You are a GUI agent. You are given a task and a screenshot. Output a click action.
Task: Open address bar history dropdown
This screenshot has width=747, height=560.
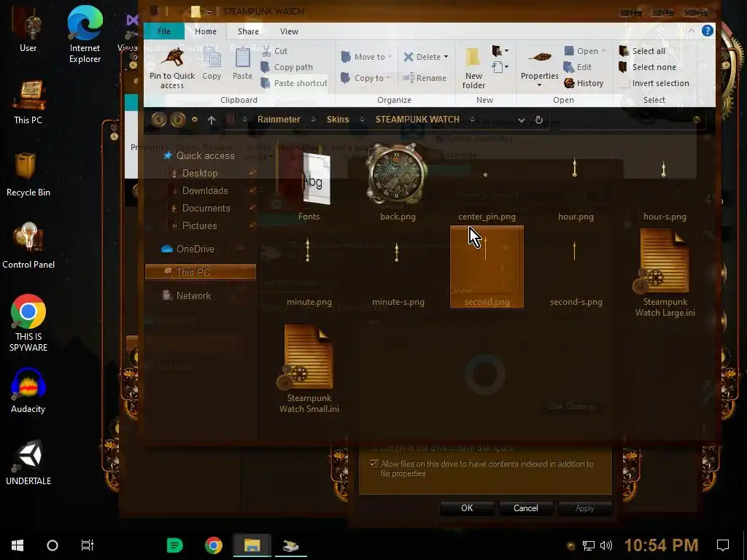coord(521,120)
